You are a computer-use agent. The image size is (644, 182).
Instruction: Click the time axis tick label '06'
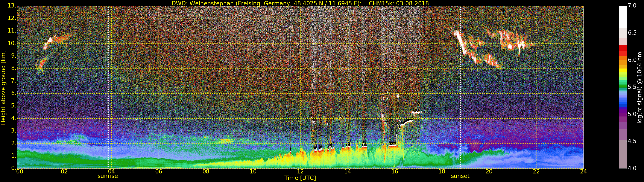(x=158, y=171)
